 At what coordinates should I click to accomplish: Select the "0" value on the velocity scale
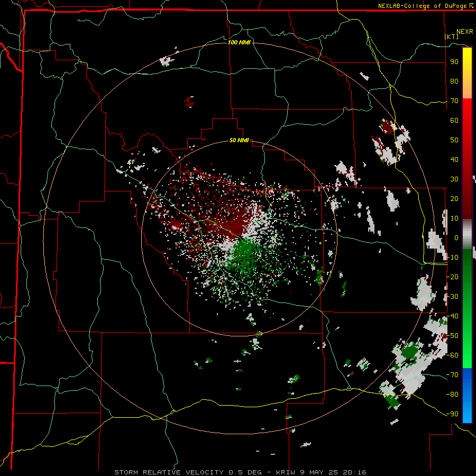(456, 238)
